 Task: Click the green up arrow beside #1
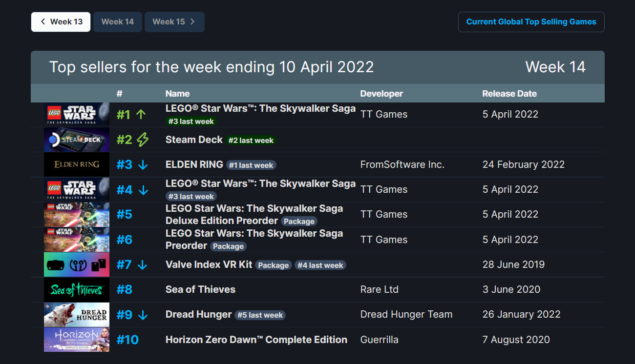tap(141, 115)
